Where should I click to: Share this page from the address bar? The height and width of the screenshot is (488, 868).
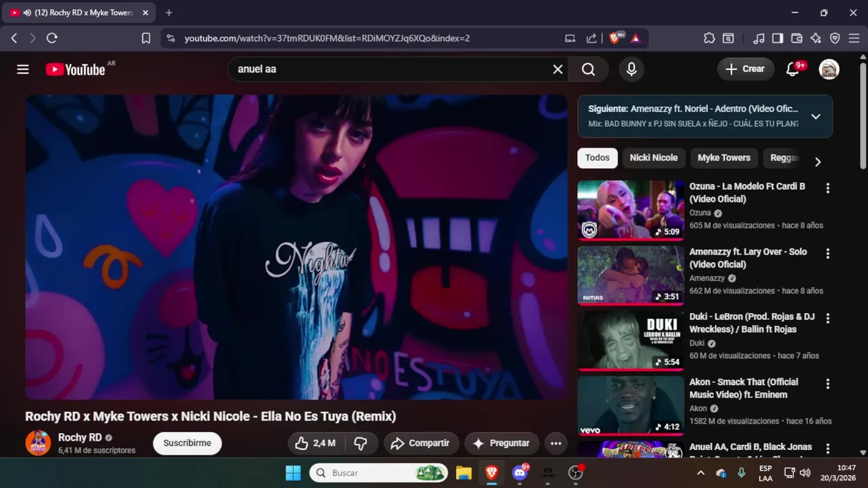tap(591, 39)
